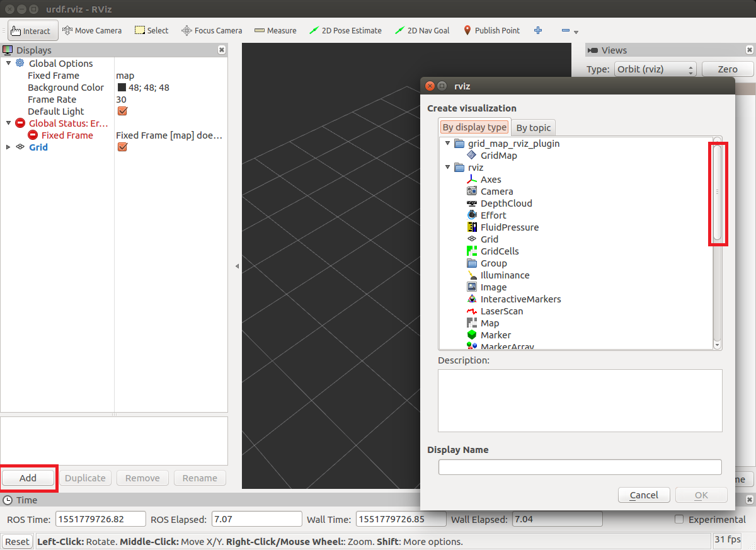Click the Duplicate button

coord(85,478)
